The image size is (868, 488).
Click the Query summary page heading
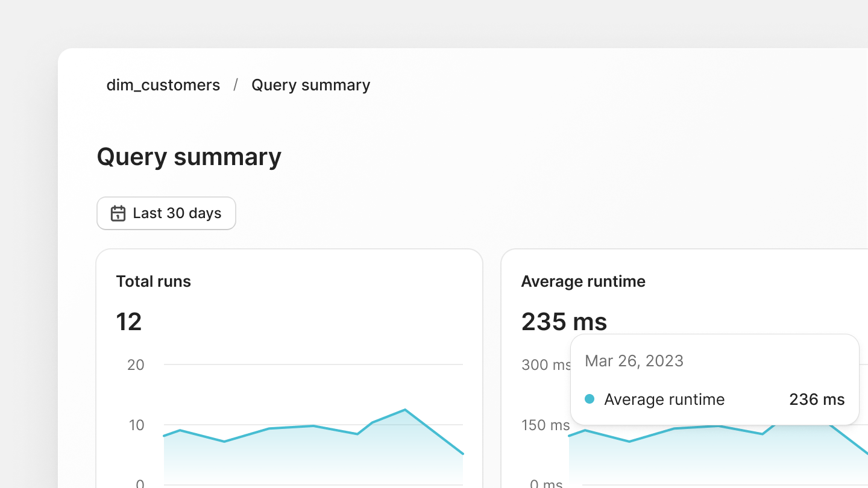[x=189, y=157]
